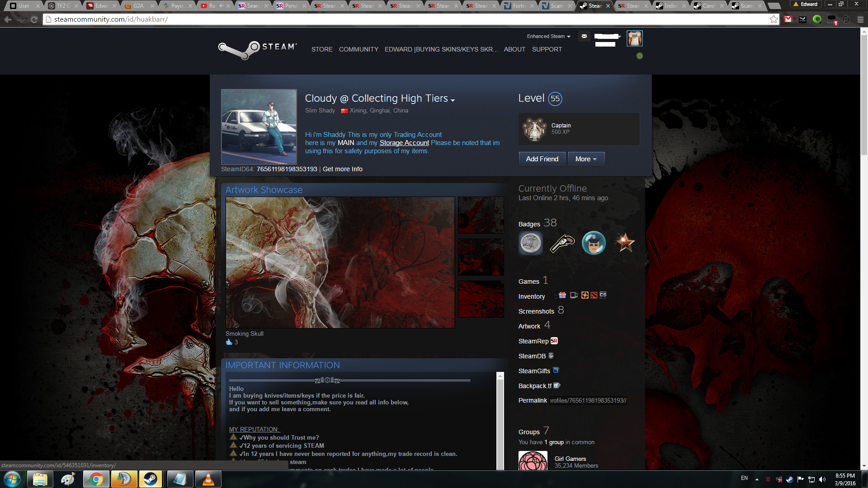Open Steam inbox envelope icon
Viewport: 868px width, 488px height.
(584, 36)
